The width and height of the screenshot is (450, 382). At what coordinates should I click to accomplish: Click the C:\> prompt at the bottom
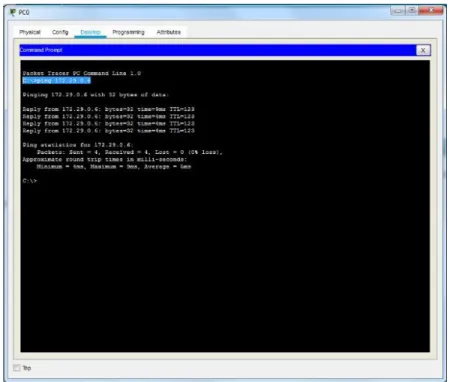click(30, 181)
